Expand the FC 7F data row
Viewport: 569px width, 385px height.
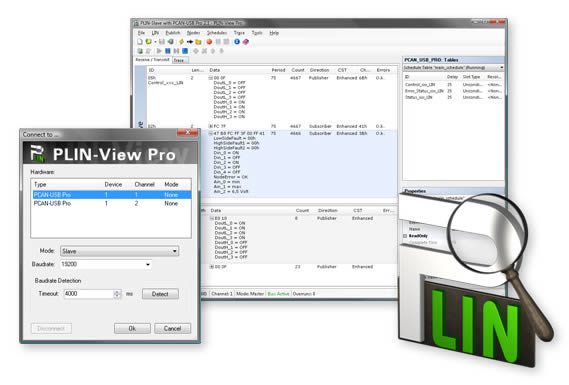coord(210,126)
